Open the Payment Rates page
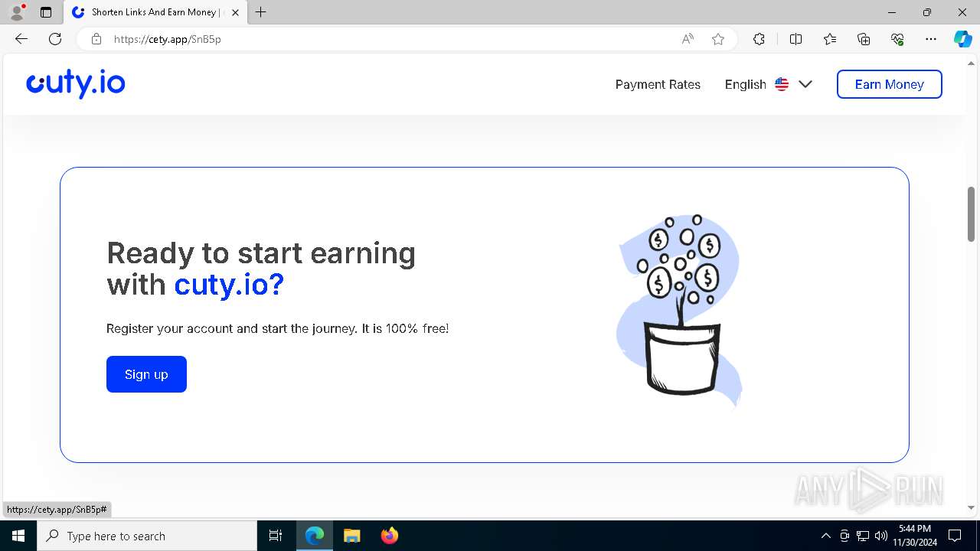 [658, 84]
